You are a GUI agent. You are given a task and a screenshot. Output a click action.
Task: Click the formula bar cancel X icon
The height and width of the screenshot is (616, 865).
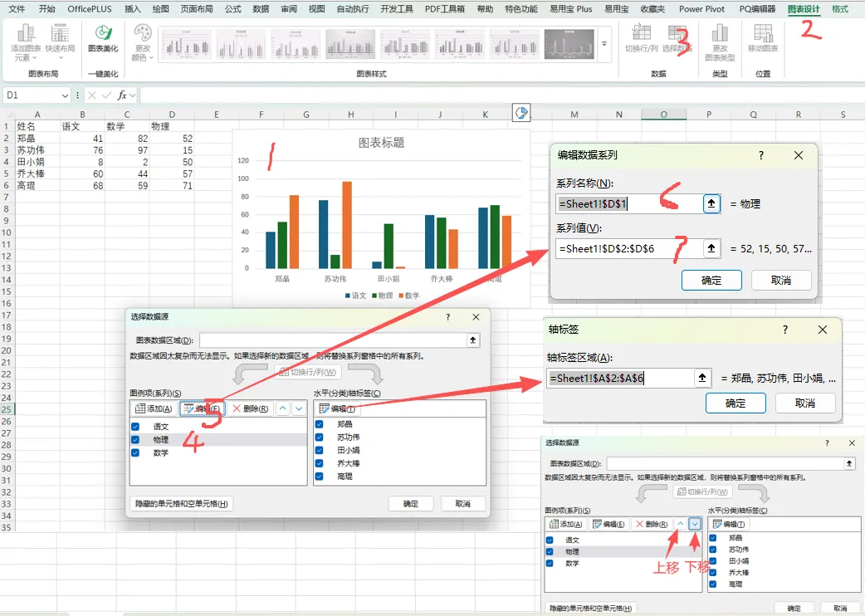[91, 95]
